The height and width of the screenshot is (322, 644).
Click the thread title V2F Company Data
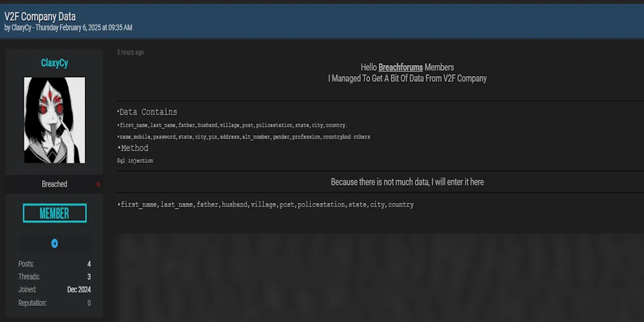click(40, 17)
